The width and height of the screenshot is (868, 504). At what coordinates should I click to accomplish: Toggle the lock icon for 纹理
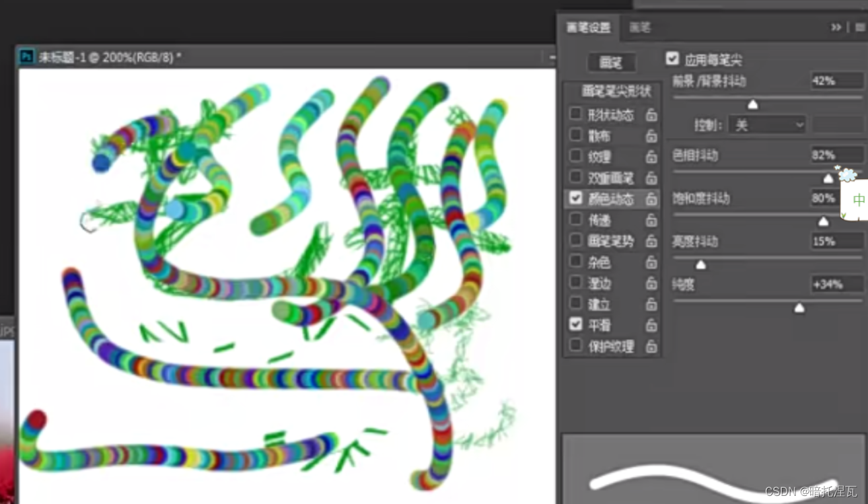651,157
